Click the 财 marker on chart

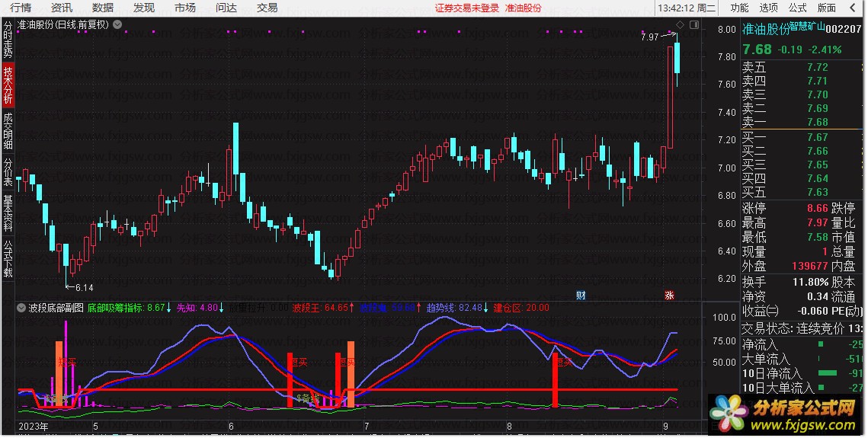[581, 296]
